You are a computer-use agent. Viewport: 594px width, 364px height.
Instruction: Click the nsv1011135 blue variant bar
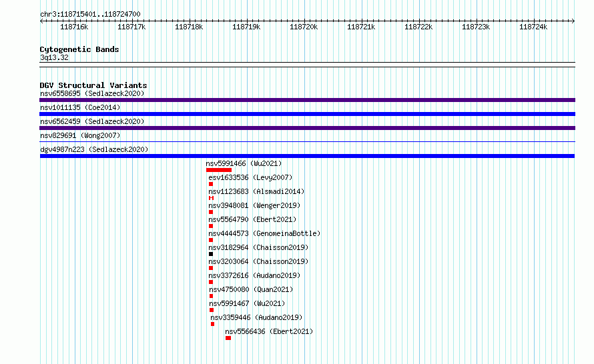pos(307,114)
